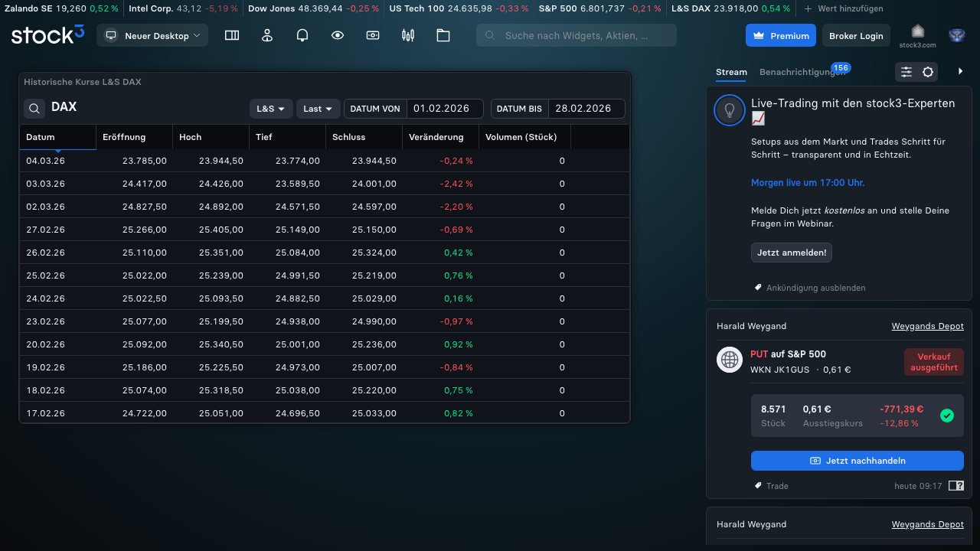Open the watchlist eye icon in the toolbar
Image resolution: width=980 pixels, height=551 pixels.
pyautogui.click(x=338, y=35)
